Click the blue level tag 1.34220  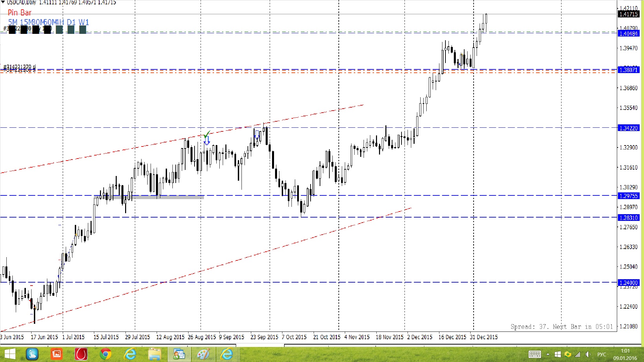point(629,128)
